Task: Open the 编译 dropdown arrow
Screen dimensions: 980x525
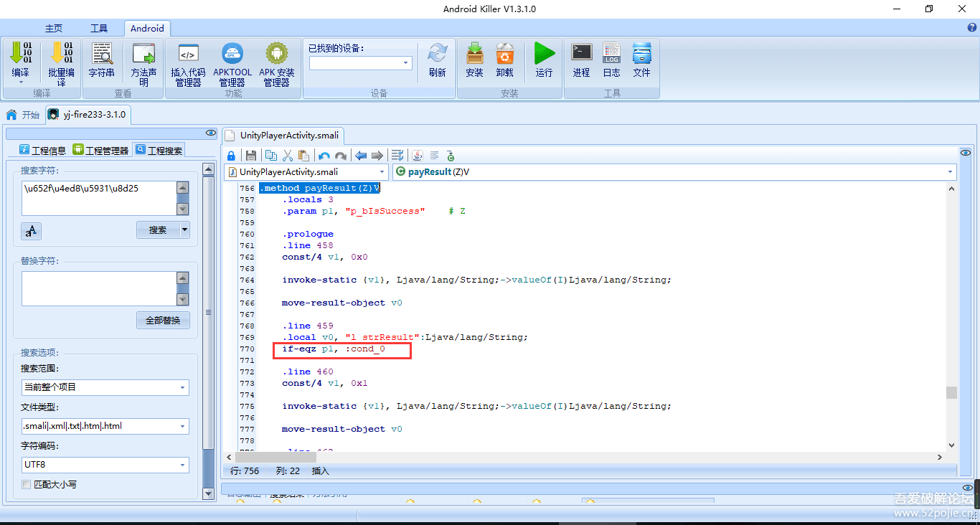Action: coord(21,82)
